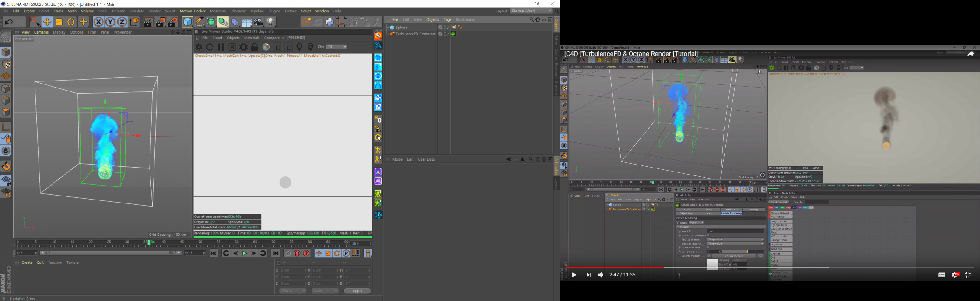Click the Undo arrow icon in main toolbar
The image size is (980, 301).
8,22
